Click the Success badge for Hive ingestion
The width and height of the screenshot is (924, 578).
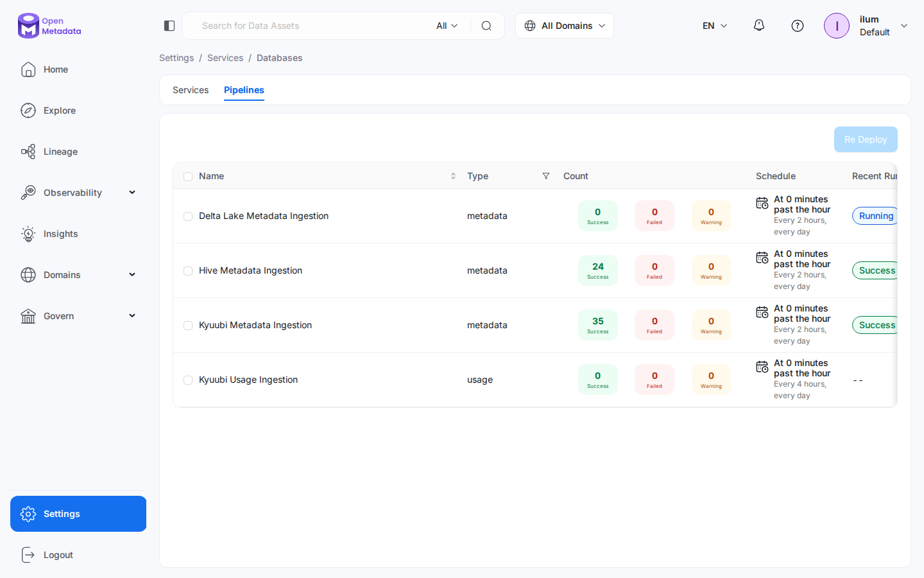point(875,270)
